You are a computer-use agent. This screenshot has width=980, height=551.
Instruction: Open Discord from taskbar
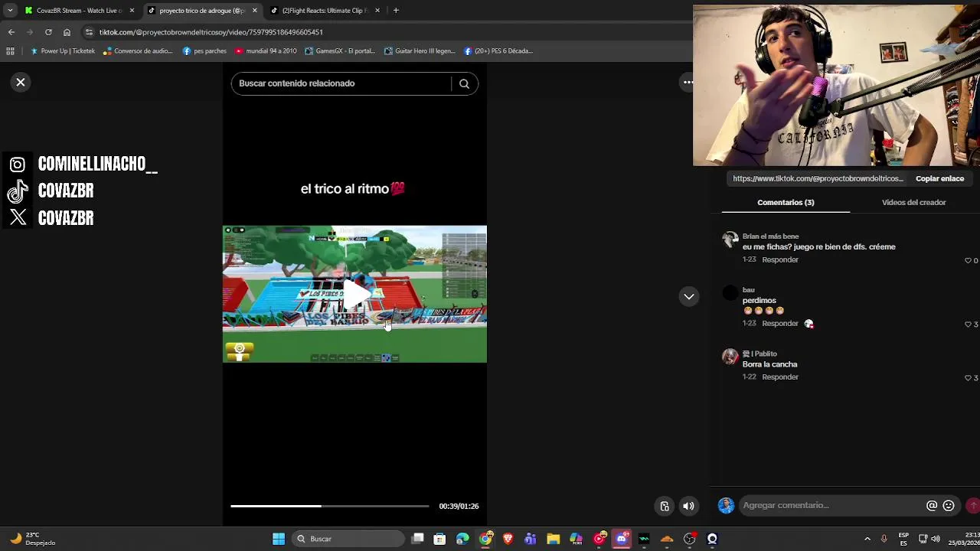pyautogui.click(x=622, y=539)
